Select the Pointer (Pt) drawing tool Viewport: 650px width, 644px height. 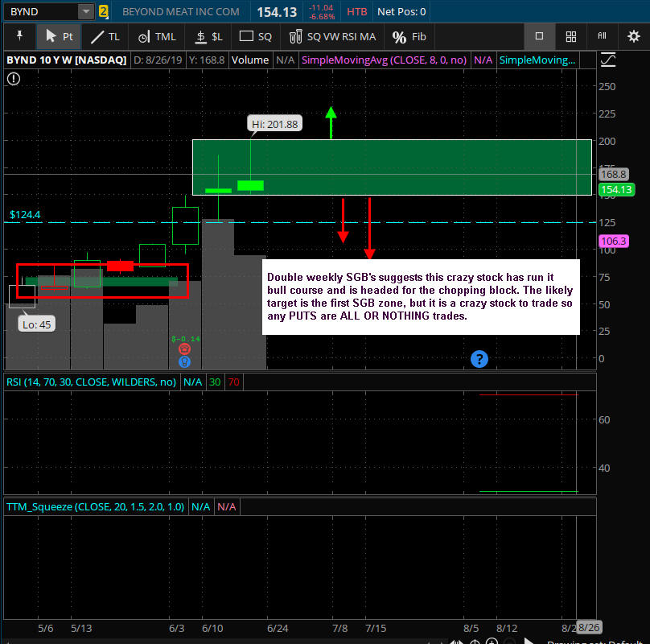coord(59,37)
